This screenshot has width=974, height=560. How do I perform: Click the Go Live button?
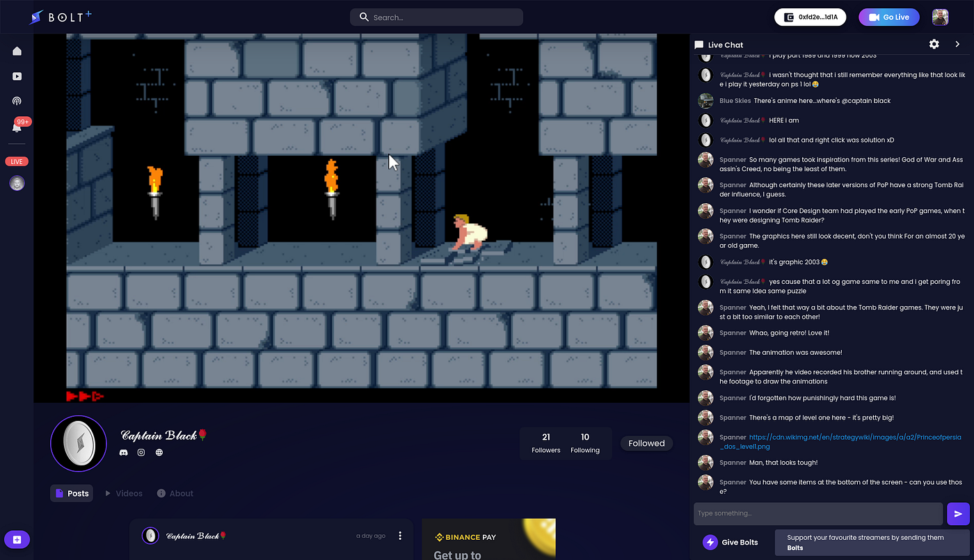(888, 17)
